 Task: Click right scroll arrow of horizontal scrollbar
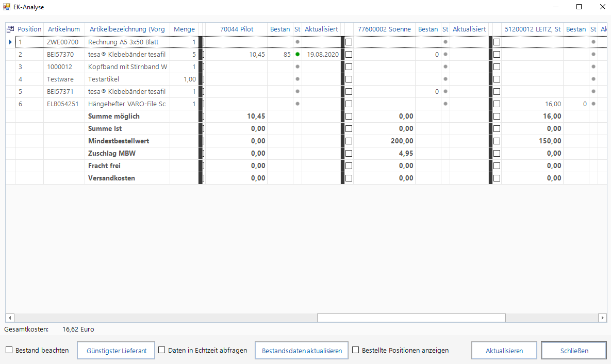(x=602, y=318)
